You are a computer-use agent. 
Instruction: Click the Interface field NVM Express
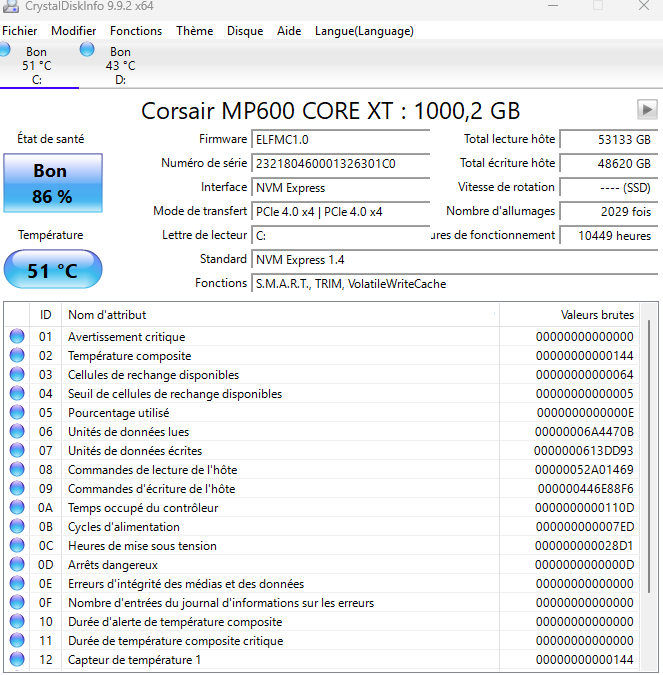click(341, 188)
